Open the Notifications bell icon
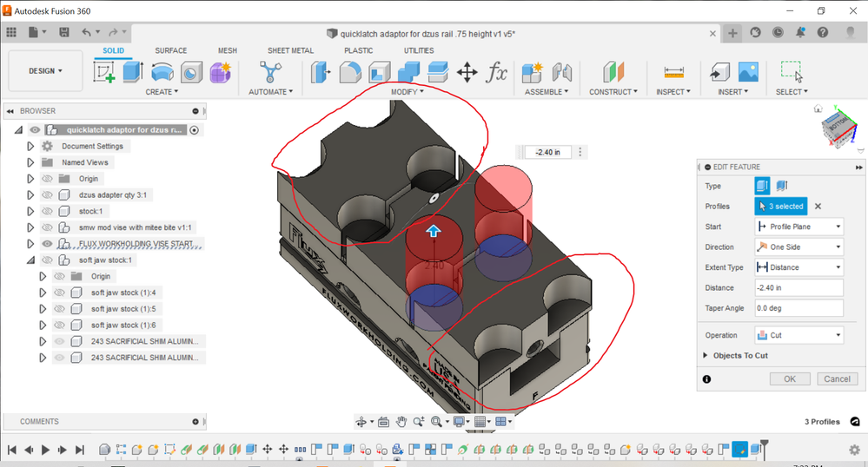Viewport: 868px width, 467px height. (x=800, y=33)
